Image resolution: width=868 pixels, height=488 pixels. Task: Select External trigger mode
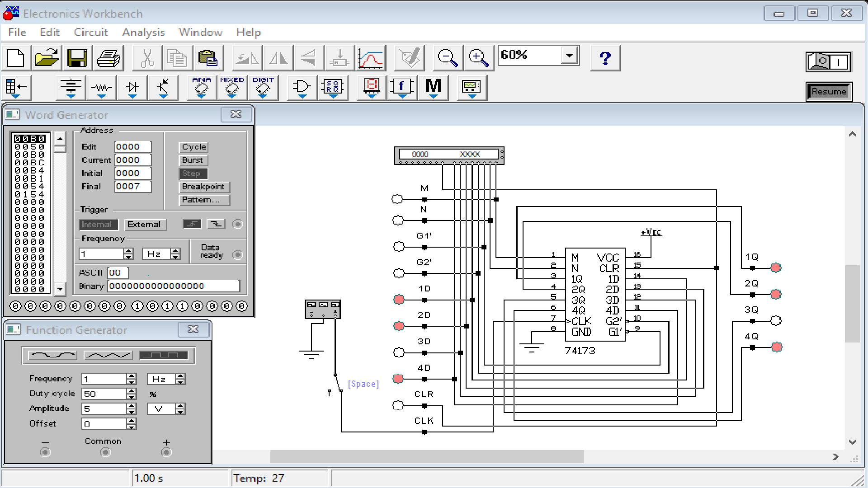[145, 225]
